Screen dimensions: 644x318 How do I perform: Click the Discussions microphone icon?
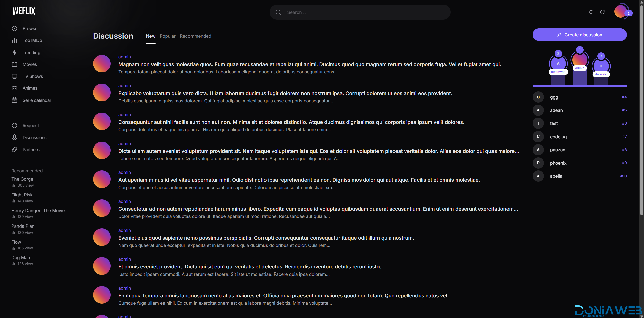pyautogui.click(x=15, y=138)
